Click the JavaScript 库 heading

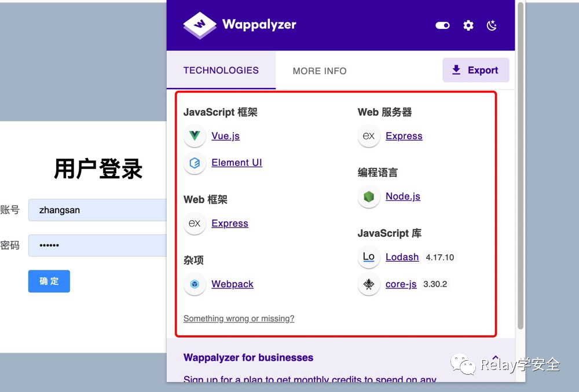389,233
